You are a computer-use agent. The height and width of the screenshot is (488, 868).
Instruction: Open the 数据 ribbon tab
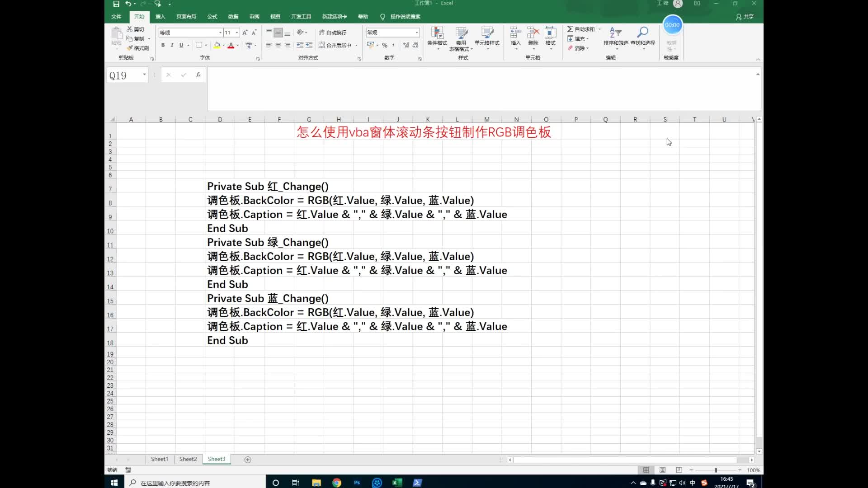click(x=233, y=17)
